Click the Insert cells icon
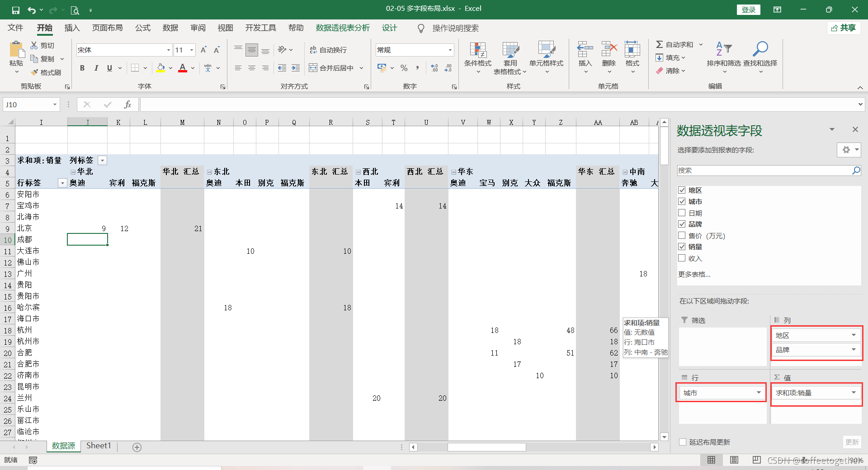Image resolution: width=868 pixels, height=470 pixels. click(x=585, y=49)
